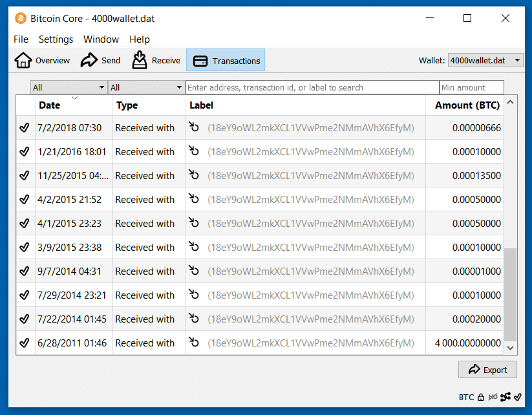This screenshot has height=415, width=532.
Task: Click received arrow icon in 1/21/2016 row
Action: (x=194, y=151)
